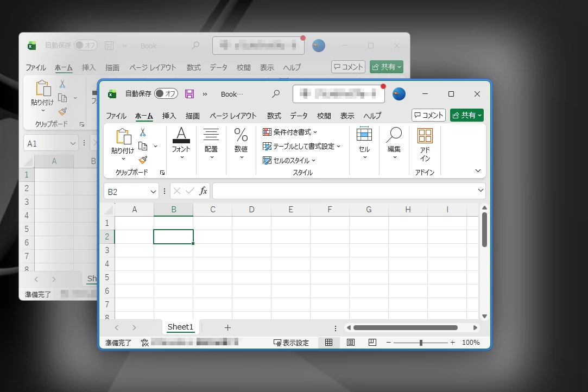Add a new sheet with plus button
This screenshot has height=392, width=588.
pos(227,327)
